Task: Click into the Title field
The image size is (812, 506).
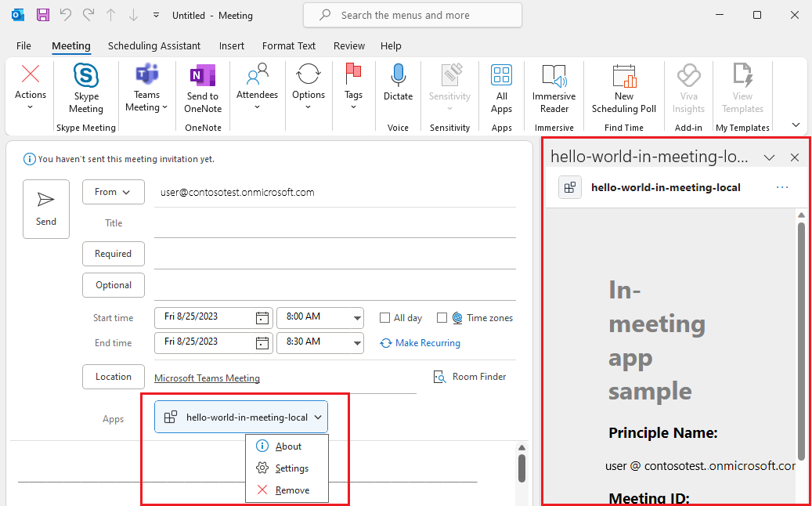Action: 335,223
